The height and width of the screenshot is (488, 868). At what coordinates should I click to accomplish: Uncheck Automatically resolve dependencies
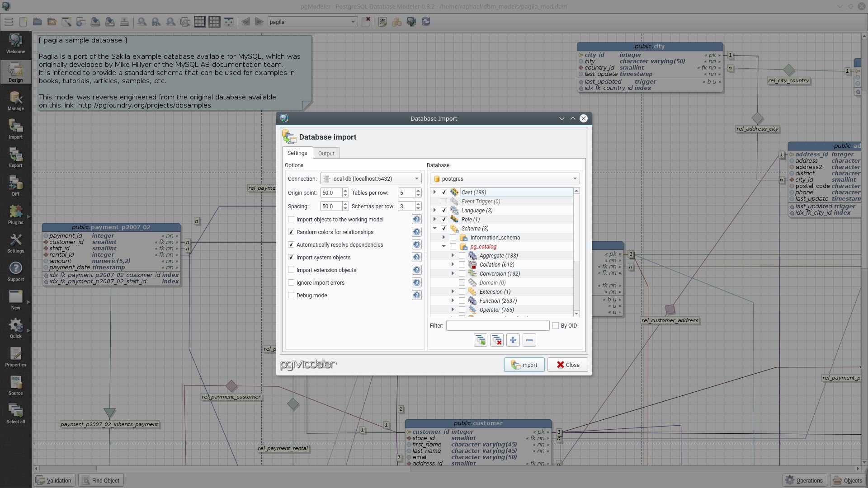click(x=291, y=244)
